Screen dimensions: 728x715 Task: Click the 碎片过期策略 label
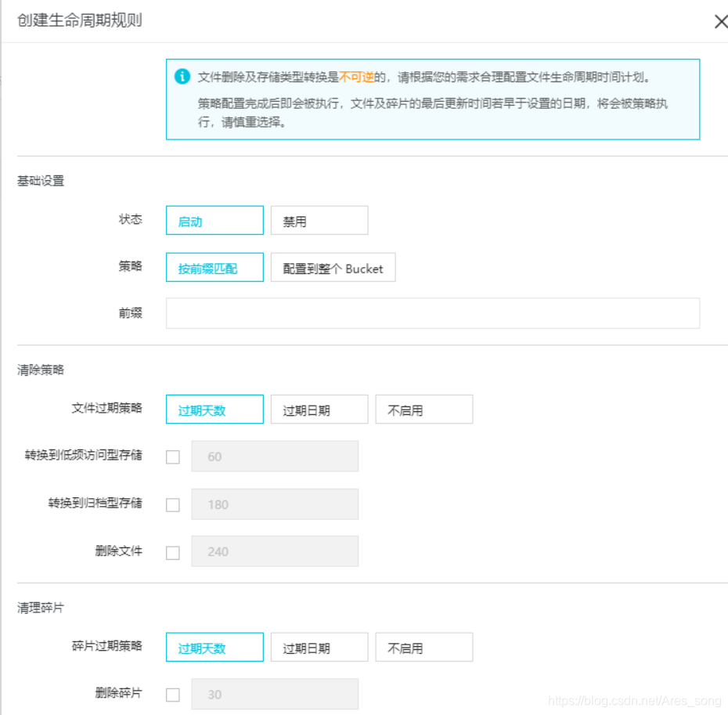coord(106,646)
